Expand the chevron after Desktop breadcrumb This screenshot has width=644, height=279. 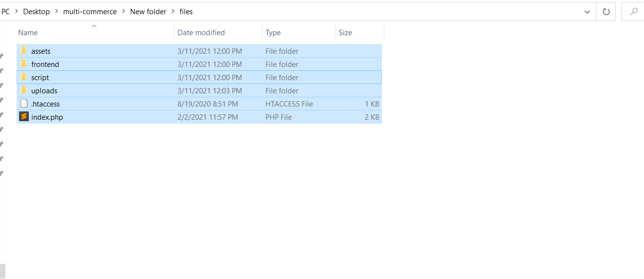[57, 12]
